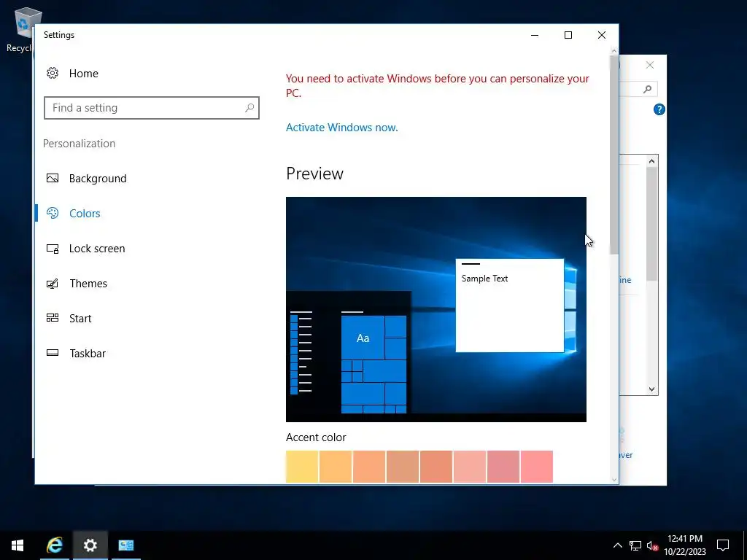
Task: Close the Settings window
Action: click(x=602, y=35)
